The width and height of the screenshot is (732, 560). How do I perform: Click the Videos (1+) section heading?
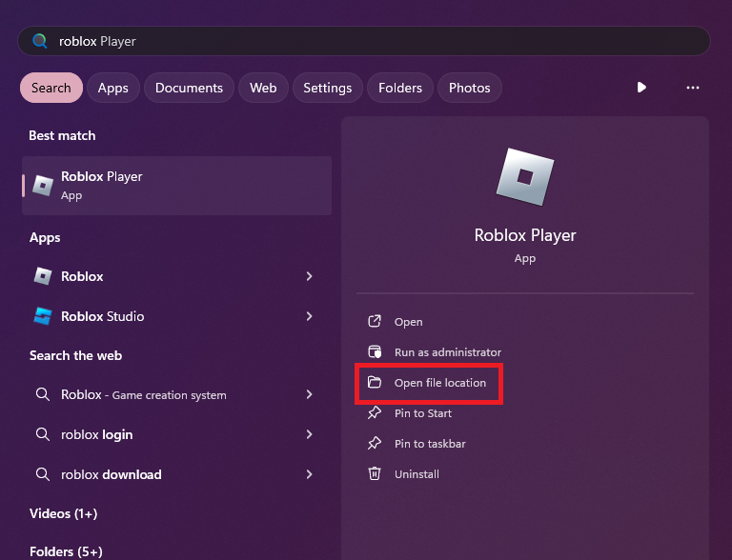click(x=64, y=513)
